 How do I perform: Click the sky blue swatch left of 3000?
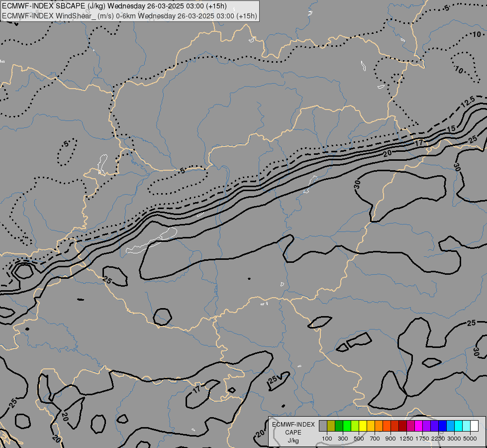pos(450,426)
